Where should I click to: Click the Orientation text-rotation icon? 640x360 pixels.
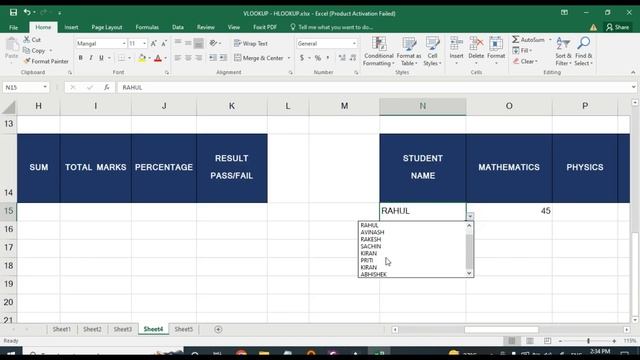(x=213, y=43)
